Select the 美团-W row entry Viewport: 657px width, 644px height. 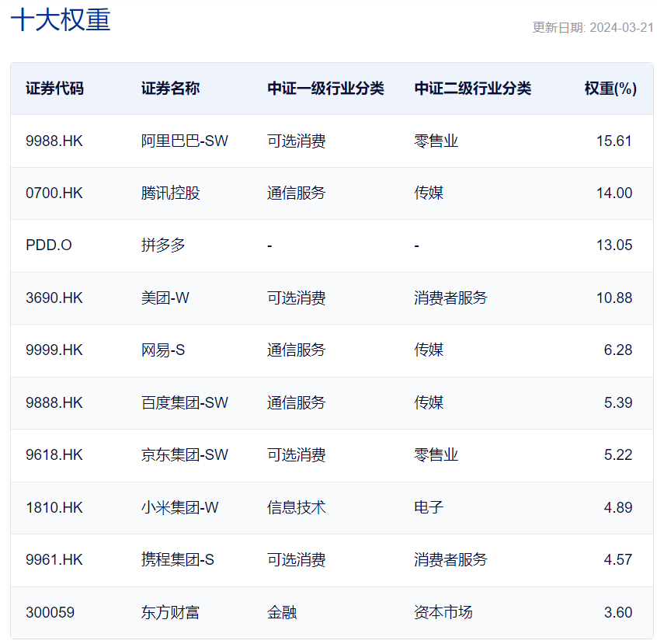pos(163,298)
